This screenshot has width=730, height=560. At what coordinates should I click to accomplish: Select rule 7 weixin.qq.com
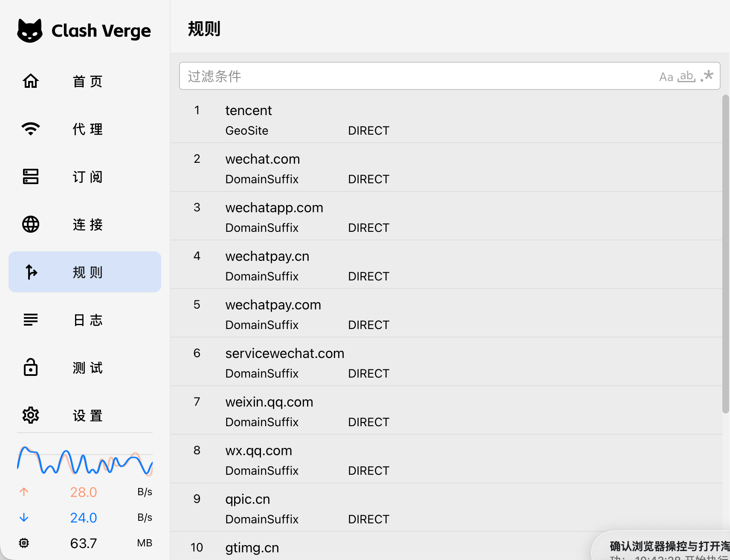[446, 410]
